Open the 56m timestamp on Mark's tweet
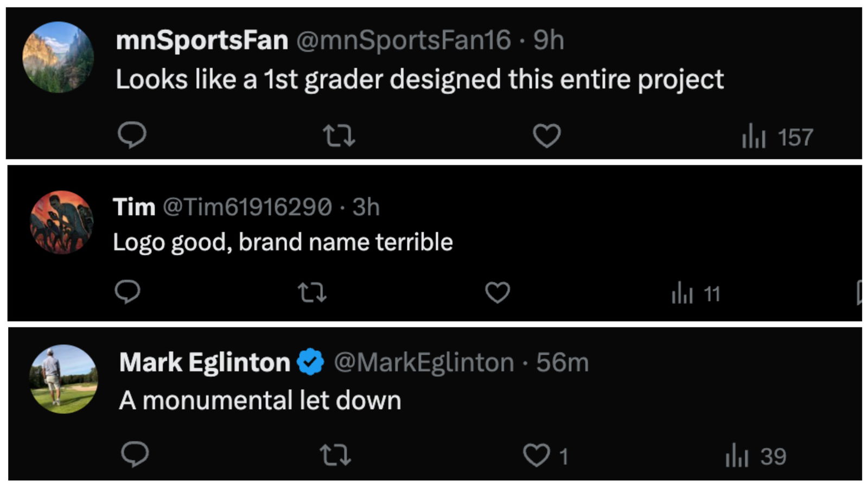 point(562,362)
